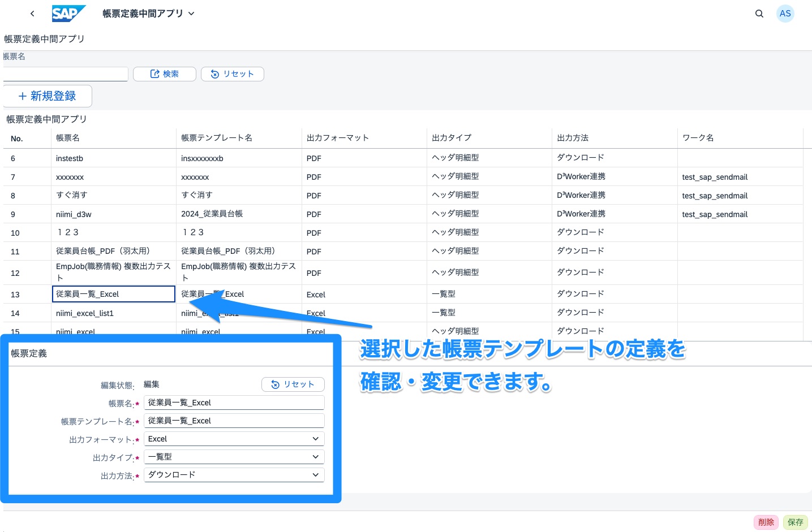Screen dimensions: 812x532
Task: Click the Excel format cell in row 13
Action: click(x=364, y=295)
